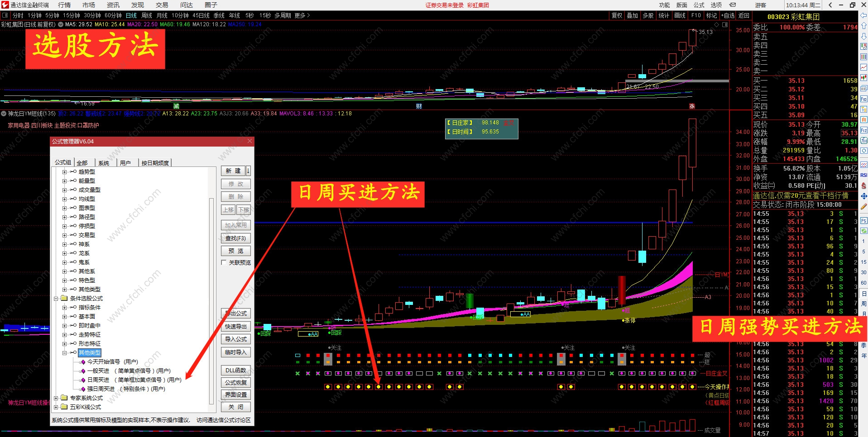Click the red-green candlestick icon in right sidebar
The height and width of the screenshot is (437, 868).
coord(863,77)
